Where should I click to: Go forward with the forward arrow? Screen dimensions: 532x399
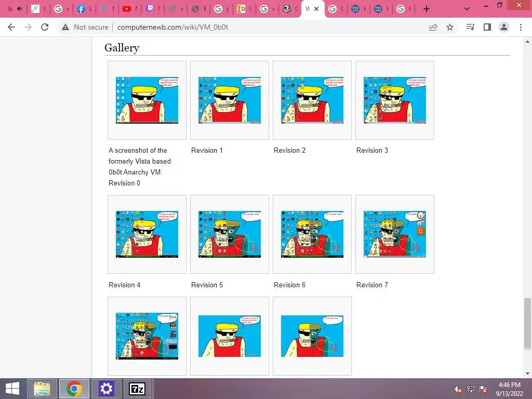(x=28, y=27)
